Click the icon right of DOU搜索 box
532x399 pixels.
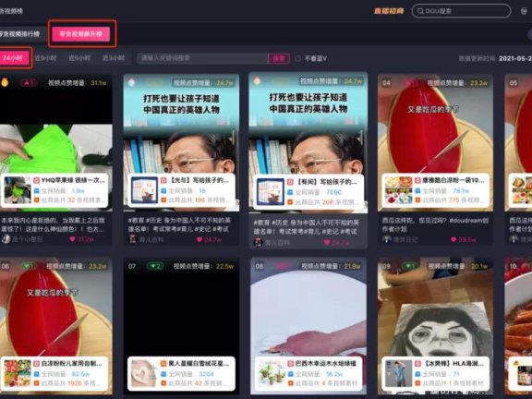[x=524, y=11]
